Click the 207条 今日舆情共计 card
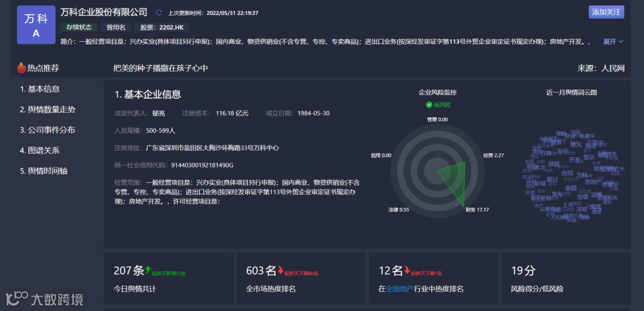This screenshot has width=644, height=311. (169, 279)
